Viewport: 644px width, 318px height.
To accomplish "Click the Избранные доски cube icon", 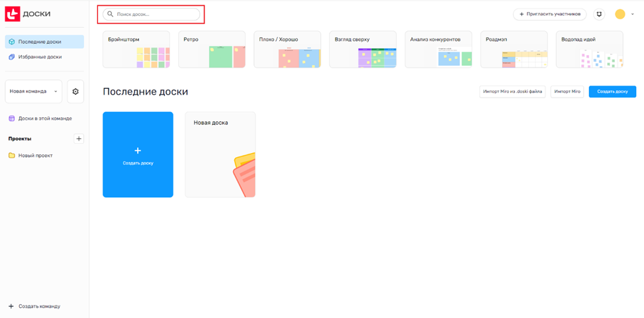I will click(12, 57).
